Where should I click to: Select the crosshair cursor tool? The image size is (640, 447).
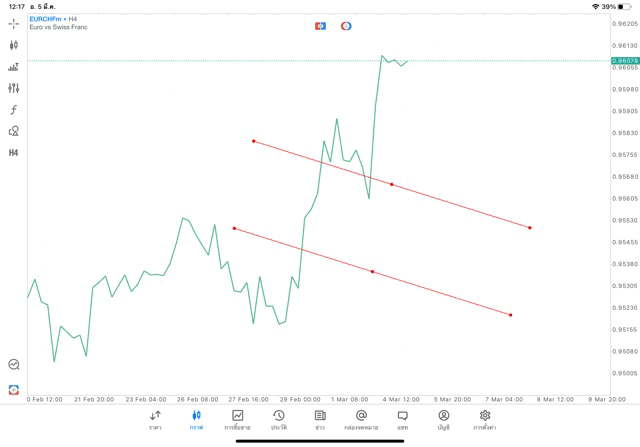point(14,23)
